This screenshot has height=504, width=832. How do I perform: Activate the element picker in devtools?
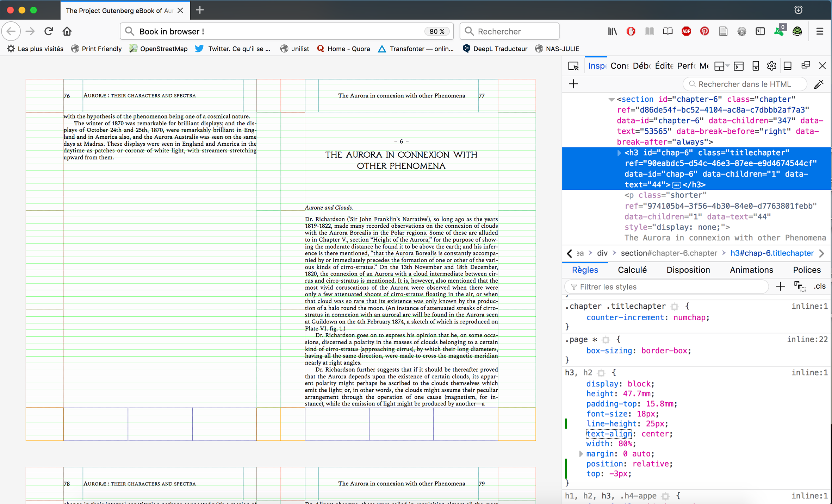[x=573, y=66]
